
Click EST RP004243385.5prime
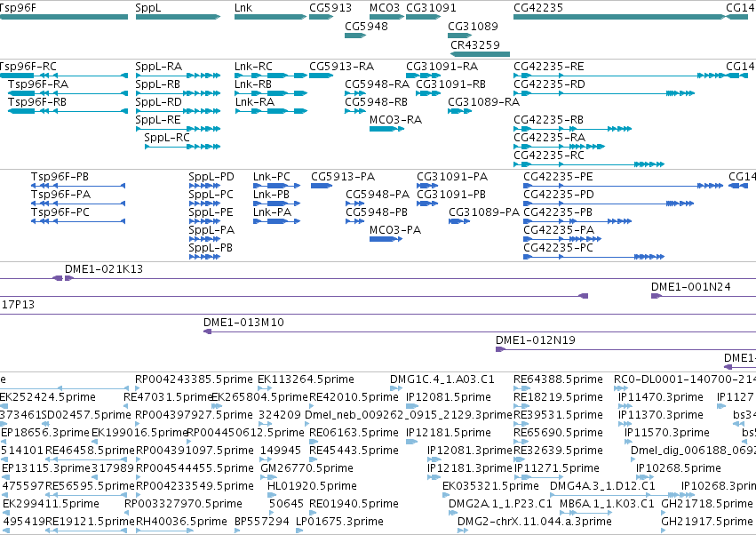[194, 379]
